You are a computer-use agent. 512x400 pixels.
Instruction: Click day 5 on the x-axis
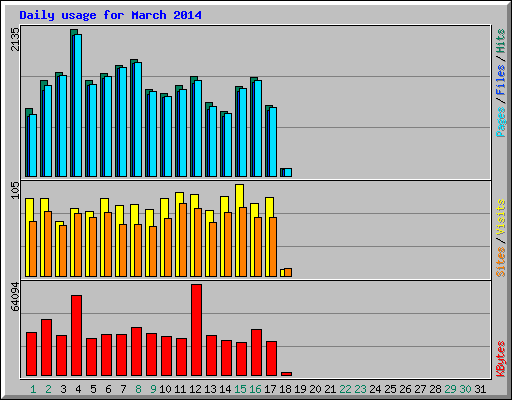[93, 389]
